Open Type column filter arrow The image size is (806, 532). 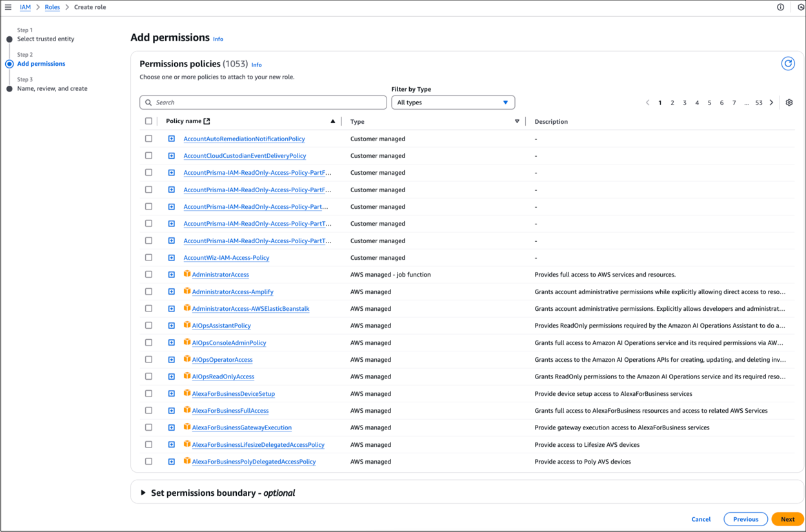point(517,121)
